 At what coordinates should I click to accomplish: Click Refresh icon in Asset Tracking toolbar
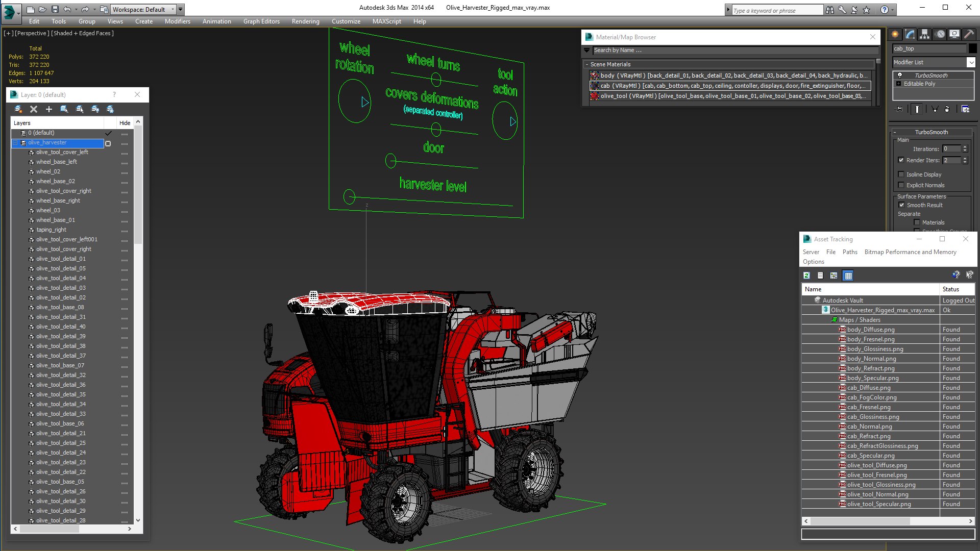point(807,275)
